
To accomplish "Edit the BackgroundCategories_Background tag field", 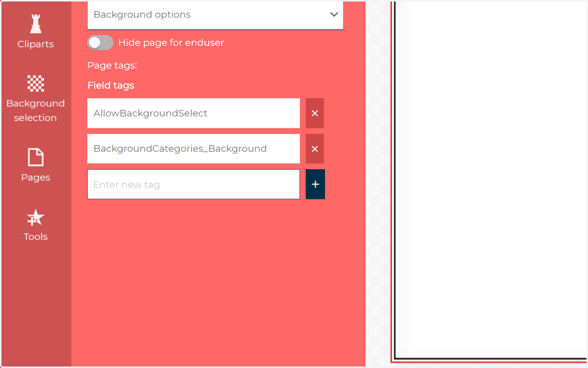I will (194, 149).
